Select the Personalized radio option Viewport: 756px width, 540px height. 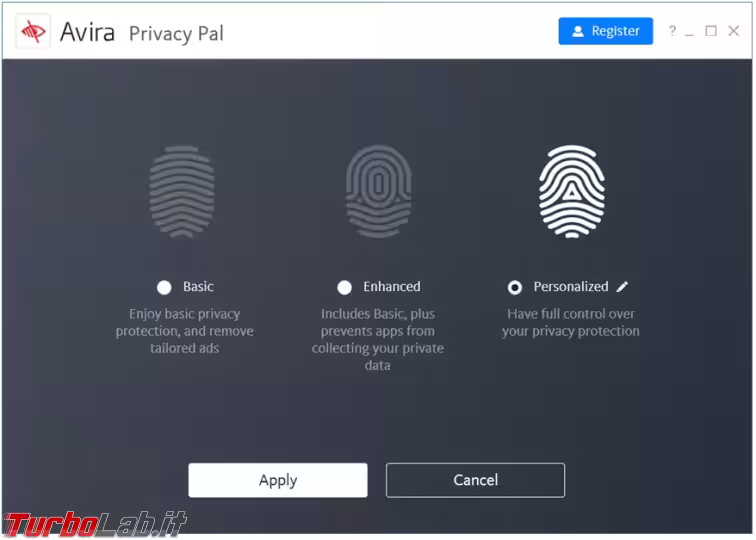pyautogui.click(x=515, y=287)
